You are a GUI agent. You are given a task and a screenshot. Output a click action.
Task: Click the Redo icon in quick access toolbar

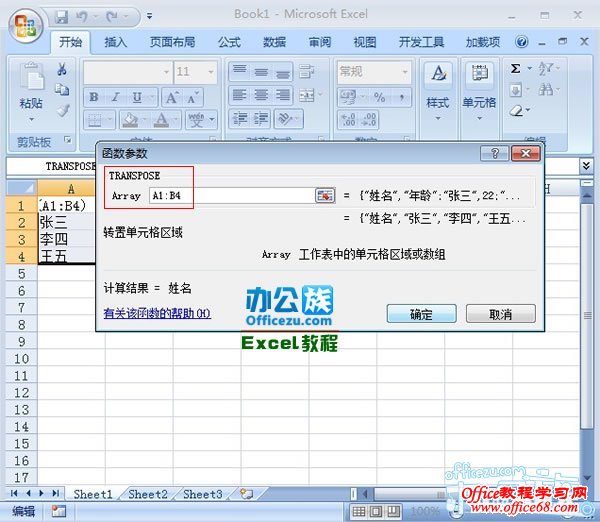(x=112, y=16)
